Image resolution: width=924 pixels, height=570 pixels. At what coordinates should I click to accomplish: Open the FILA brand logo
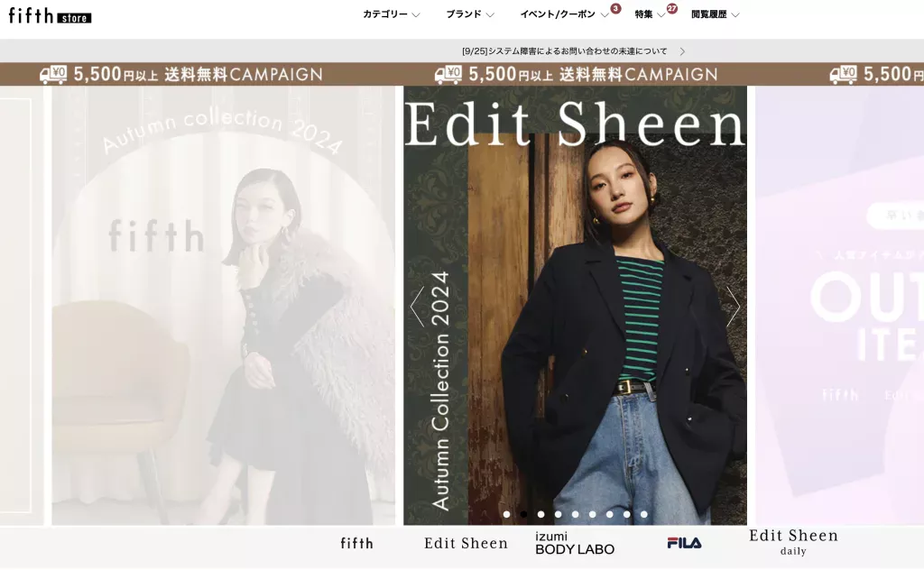click(x=684, y=543)
